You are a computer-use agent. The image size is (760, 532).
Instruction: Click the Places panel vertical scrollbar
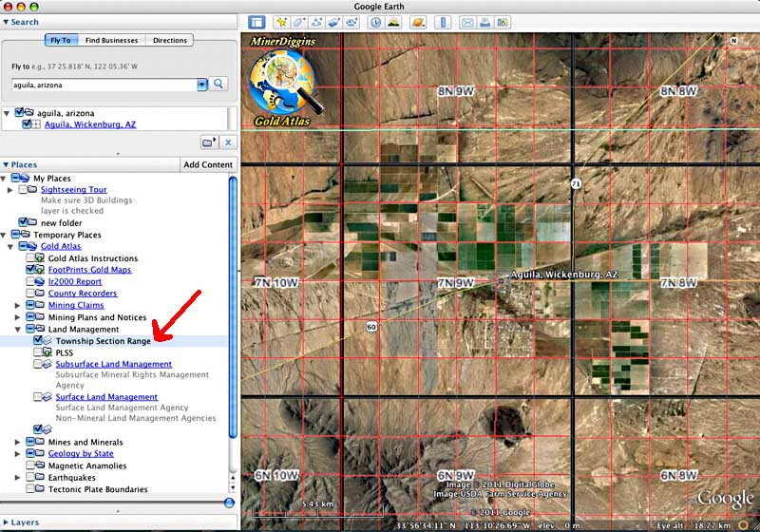click(233, 307)
